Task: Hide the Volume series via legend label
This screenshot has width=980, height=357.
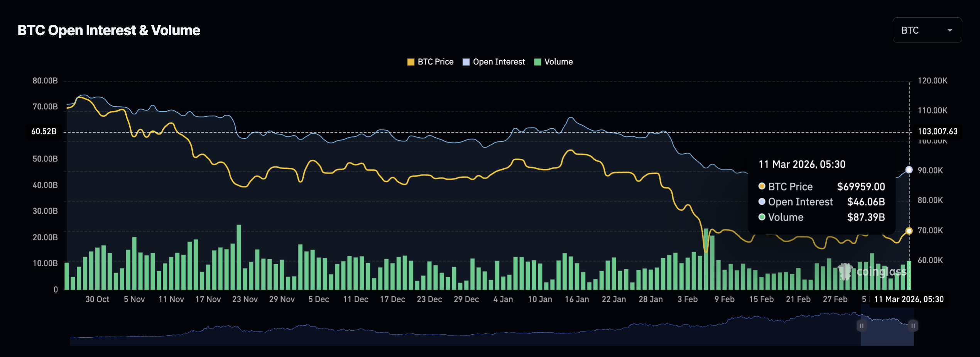Action: (558, 62)
